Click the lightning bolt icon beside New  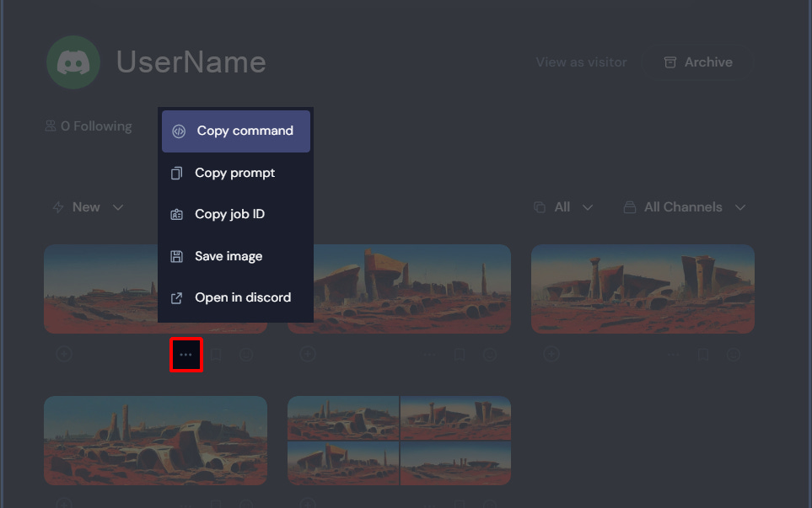[x=58, y=207]
